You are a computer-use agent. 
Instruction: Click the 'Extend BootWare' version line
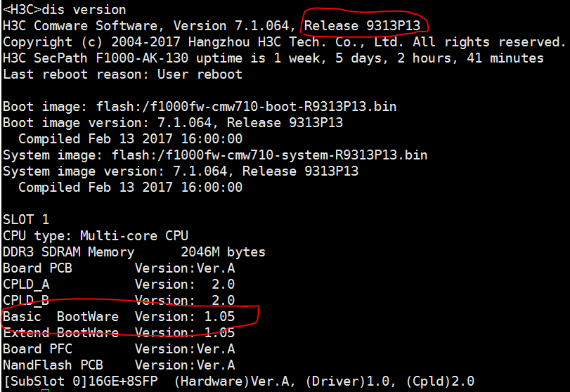[x=118, y=332]
